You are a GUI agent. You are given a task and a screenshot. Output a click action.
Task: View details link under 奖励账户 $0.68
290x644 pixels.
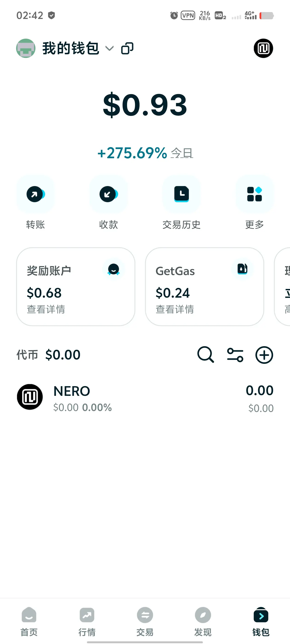tap(46, 309)
